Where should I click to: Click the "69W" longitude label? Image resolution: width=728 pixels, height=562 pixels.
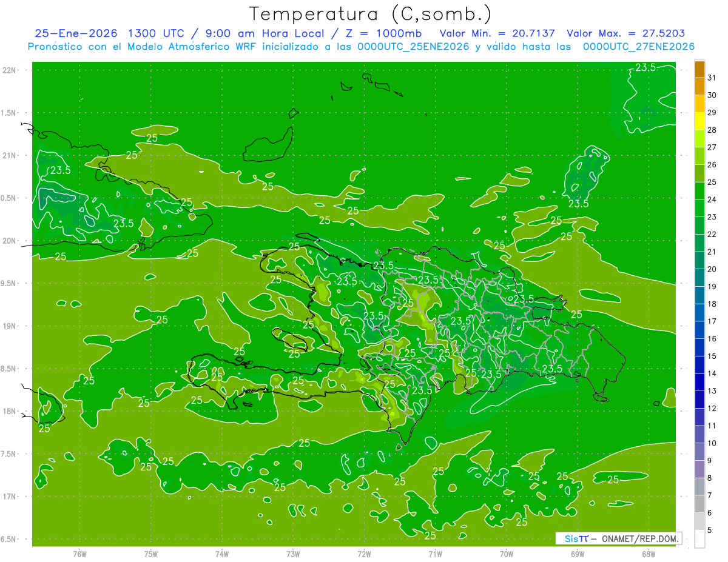click(578, 554)
